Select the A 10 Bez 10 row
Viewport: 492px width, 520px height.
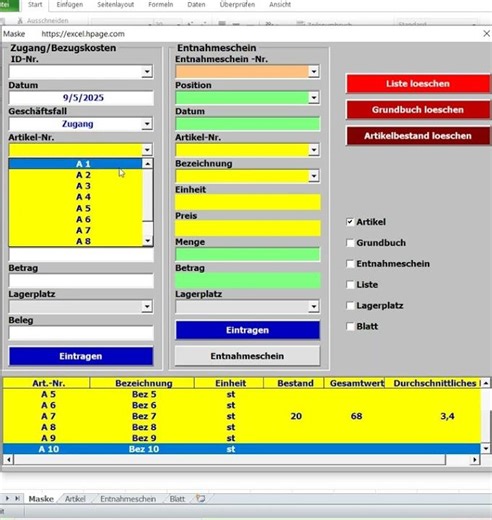(x=242, y=449)
